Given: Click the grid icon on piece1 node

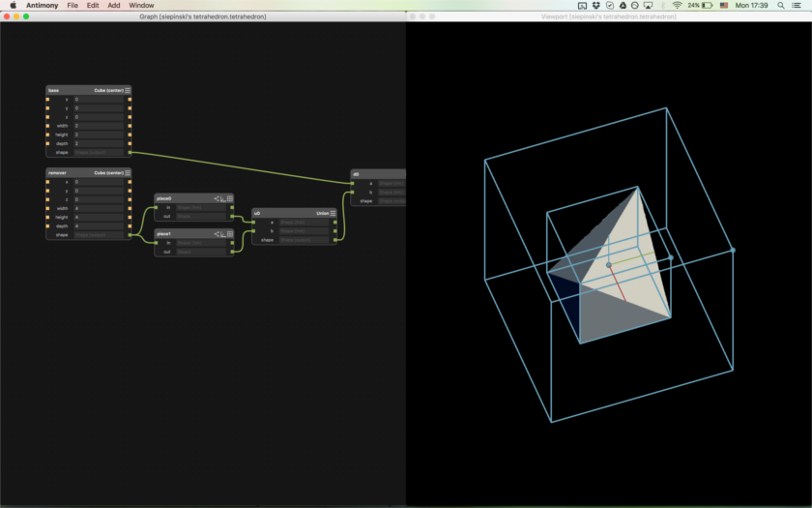Looking at the screenshot, I should (230, 234).
